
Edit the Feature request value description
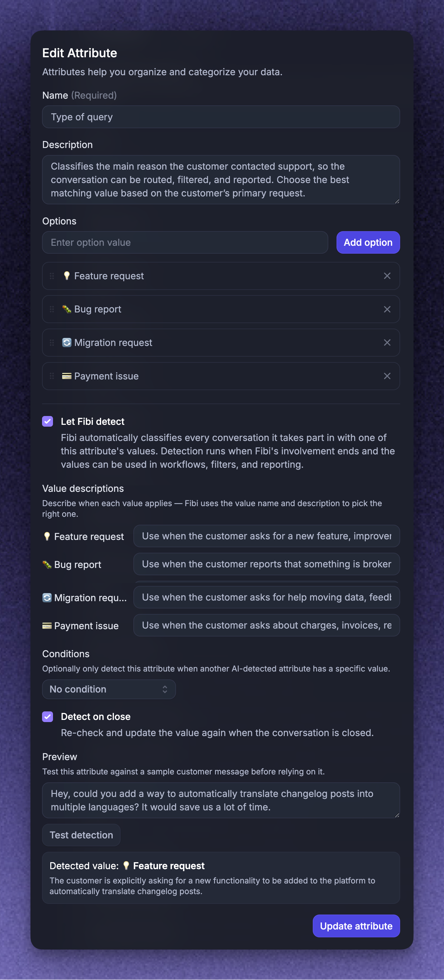click(x=266, y=536)
